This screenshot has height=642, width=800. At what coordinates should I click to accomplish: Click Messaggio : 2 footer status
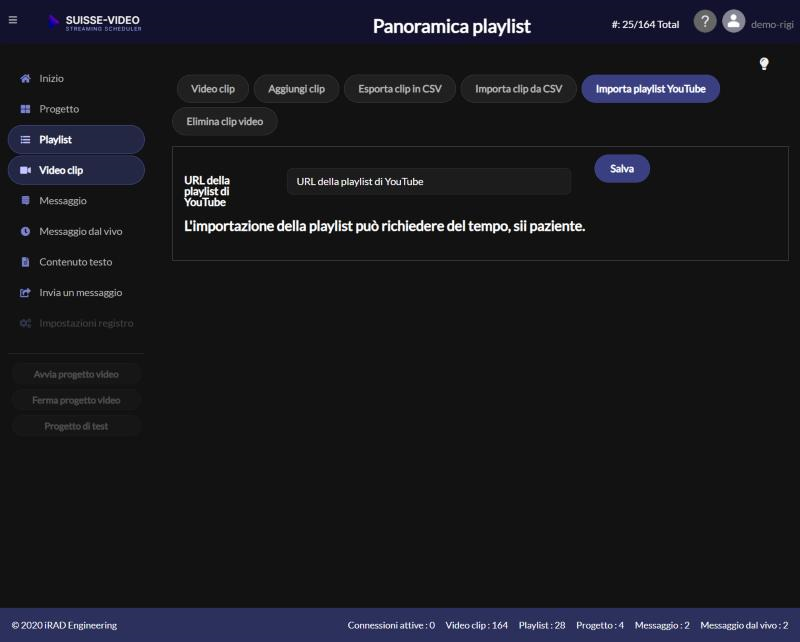pyautogui.click(x=662, y=625)
